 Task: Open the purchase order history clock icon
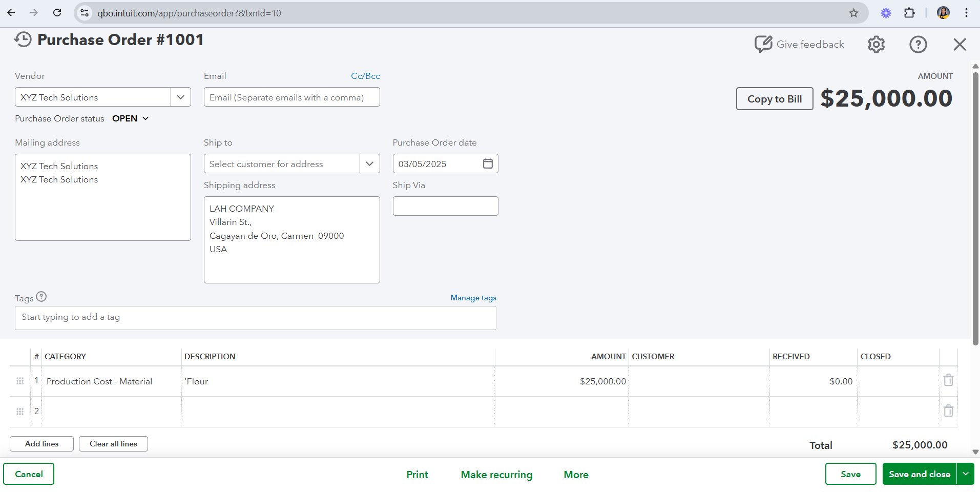tap(23, 39)
